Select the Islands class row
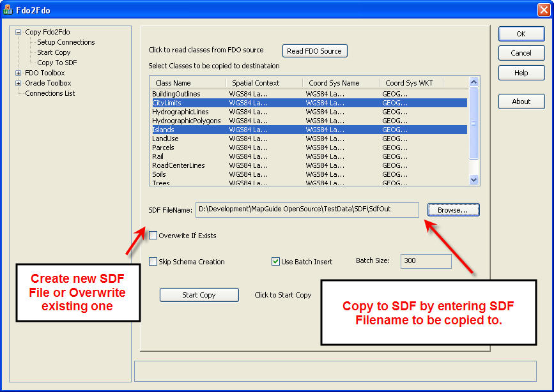The width and height of the screenshot is (554, 392). pyautogui.click(x=309, y=130)
